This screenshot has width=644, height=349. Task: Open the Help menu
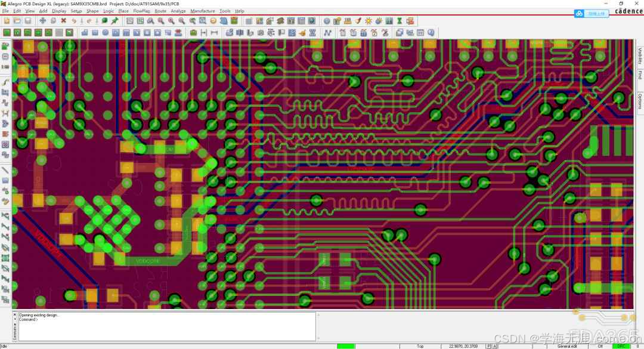(x=240, y=11)
